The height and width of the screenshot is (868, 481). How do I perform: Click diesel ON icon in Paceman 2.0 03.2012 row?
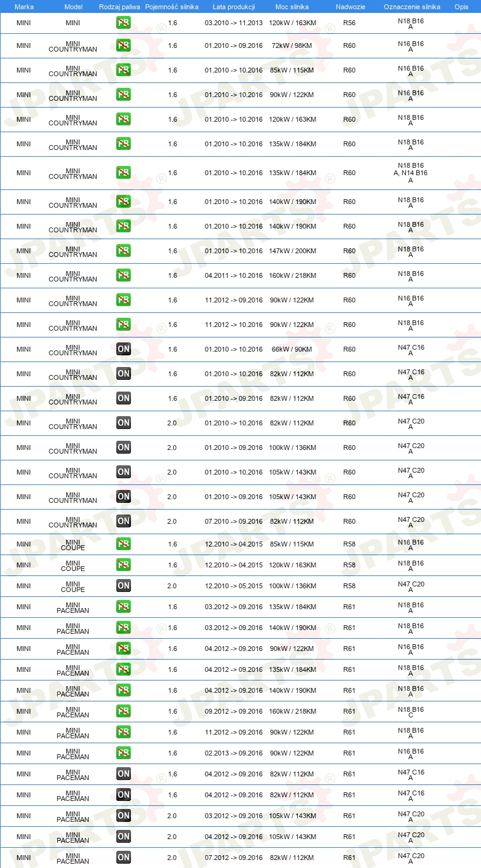[124, 816]
